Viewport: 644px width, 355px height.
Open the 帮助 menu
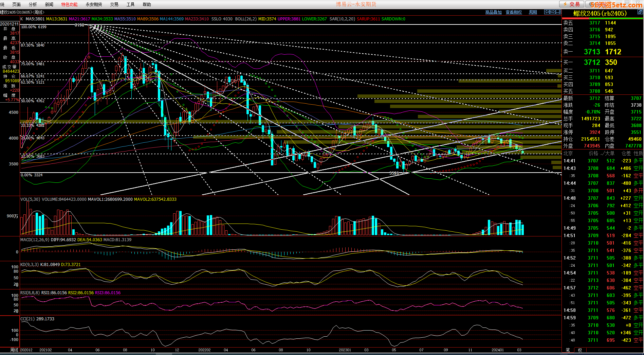point(147,4)
